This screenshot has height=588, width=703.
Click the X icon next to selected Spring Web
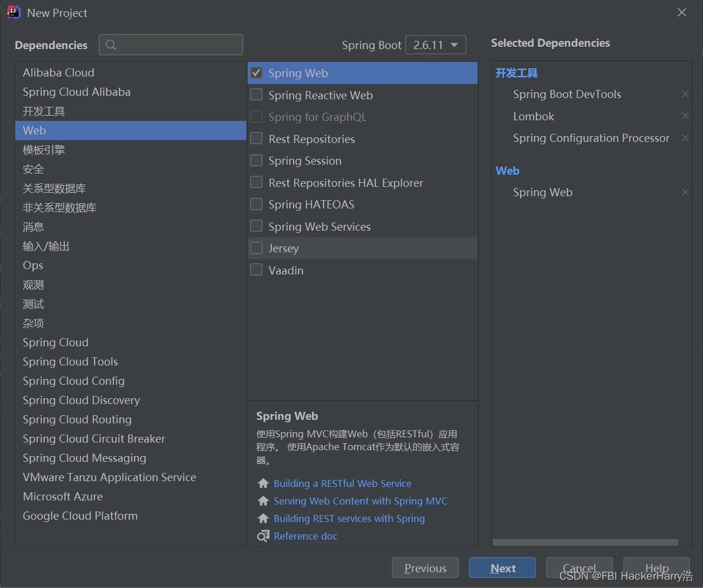coord(685,193)
